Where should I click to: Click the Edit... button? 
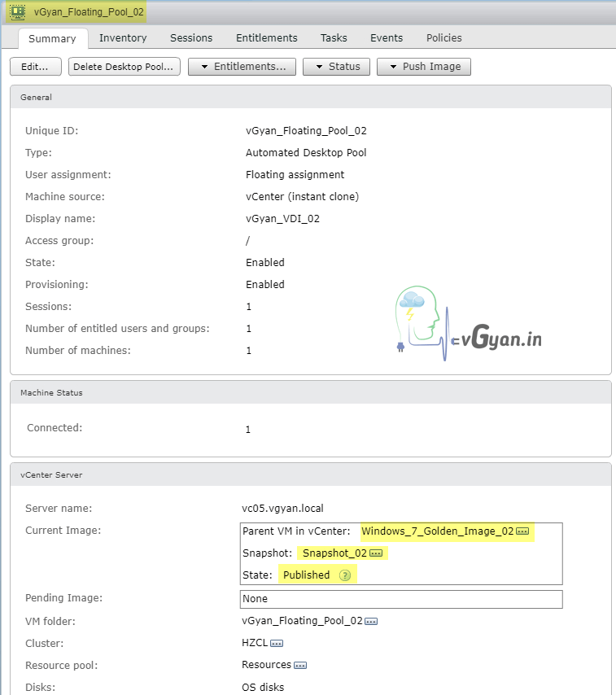[x=35, y=67]
